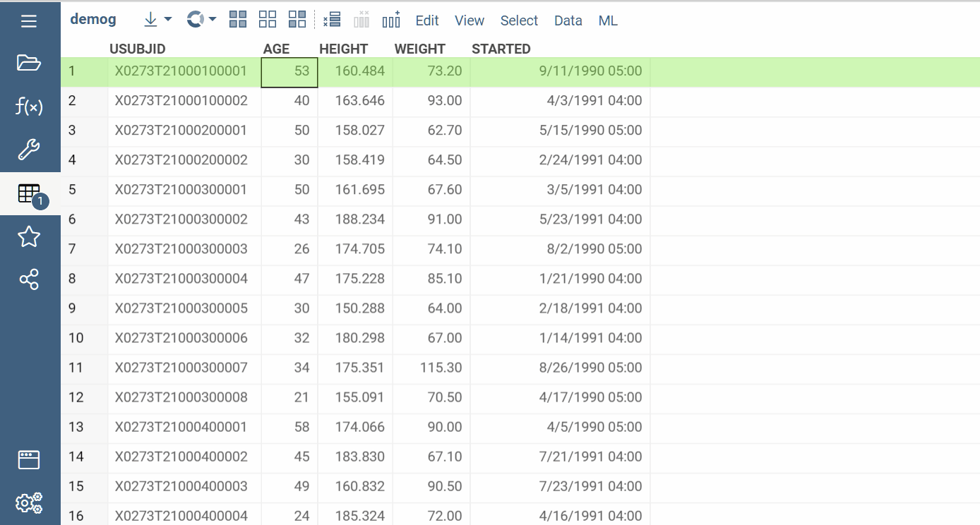The width and height of the screenshot is (980, 525).
Task: Open the favorites star panel
Action: [29, 236]
